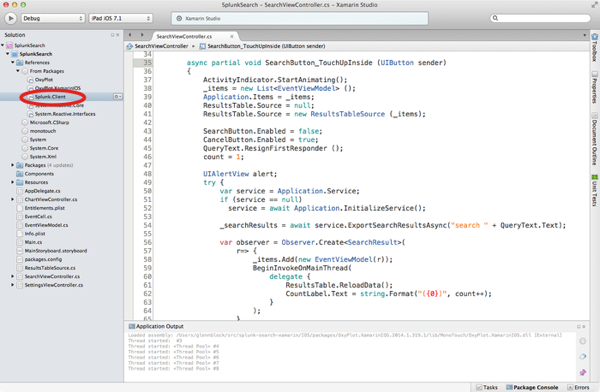The width and height of the screenshot is (600, 392).
Task: Click the Splunk.Client row options gear
Action: pos(117,96)
